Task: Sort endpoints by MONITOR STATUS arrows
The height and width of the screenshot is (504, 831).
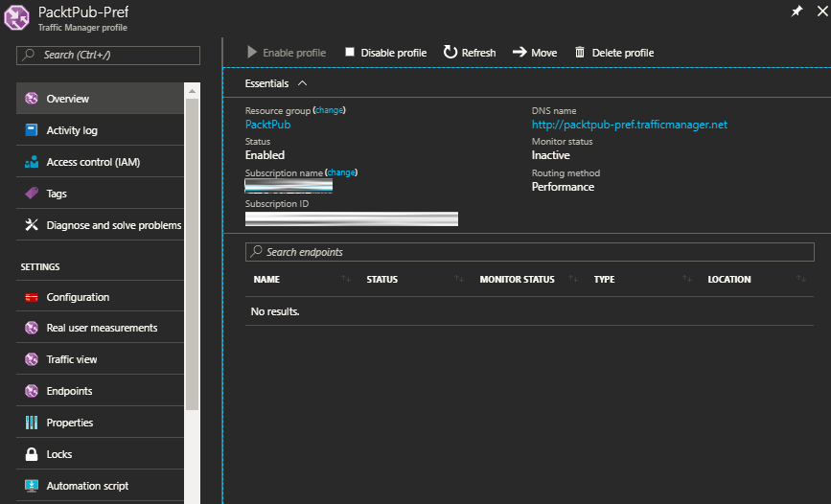Action: 573,279
